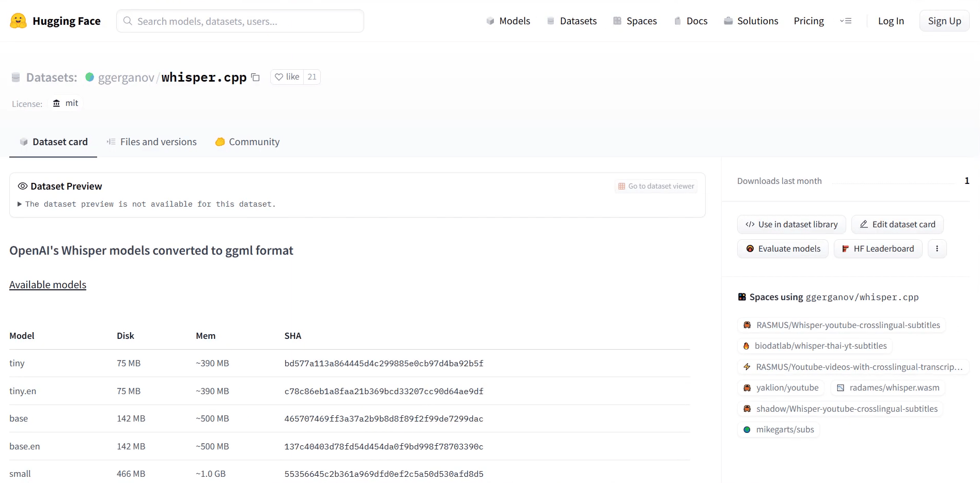Click the Sign Up button
Viewport: 980px width, 483px height.
click(944, 21)
